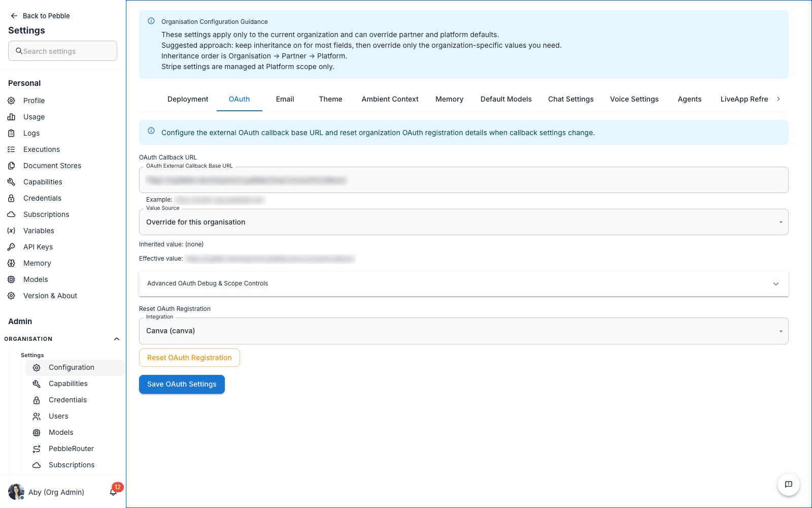Click the Save OAuth Settings button

[182, 384]
